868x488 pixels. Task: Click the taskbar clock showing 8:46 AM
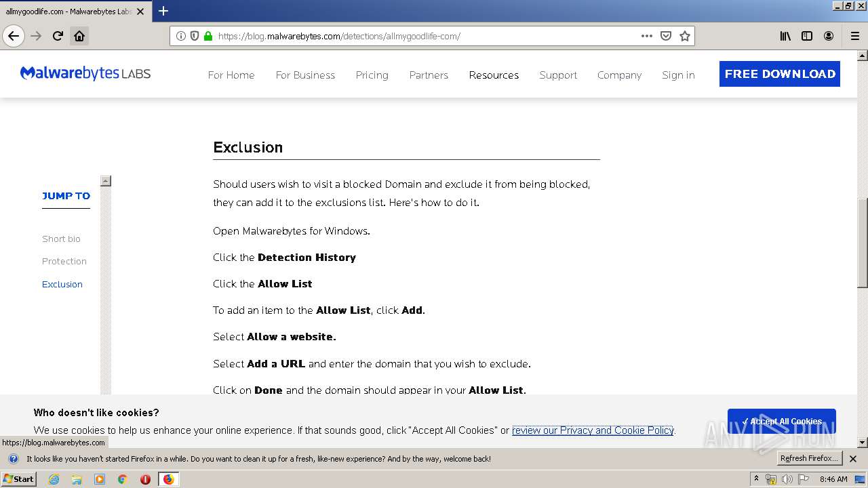pos(833,479)
